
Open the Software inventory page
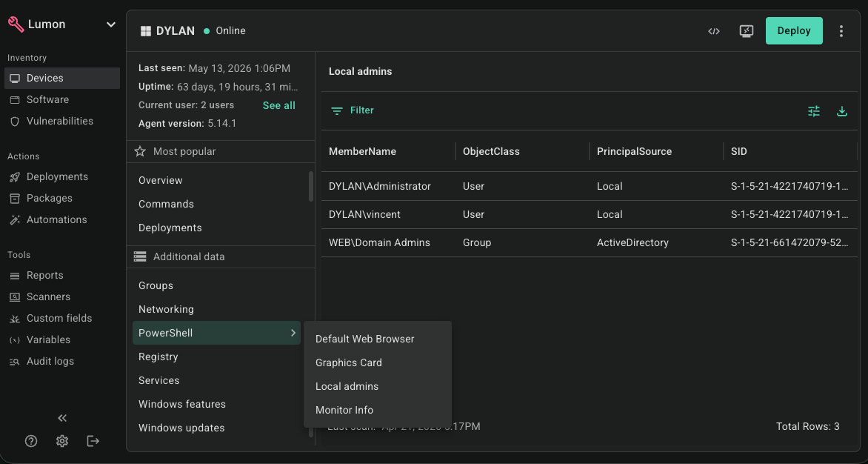(47, 99)
